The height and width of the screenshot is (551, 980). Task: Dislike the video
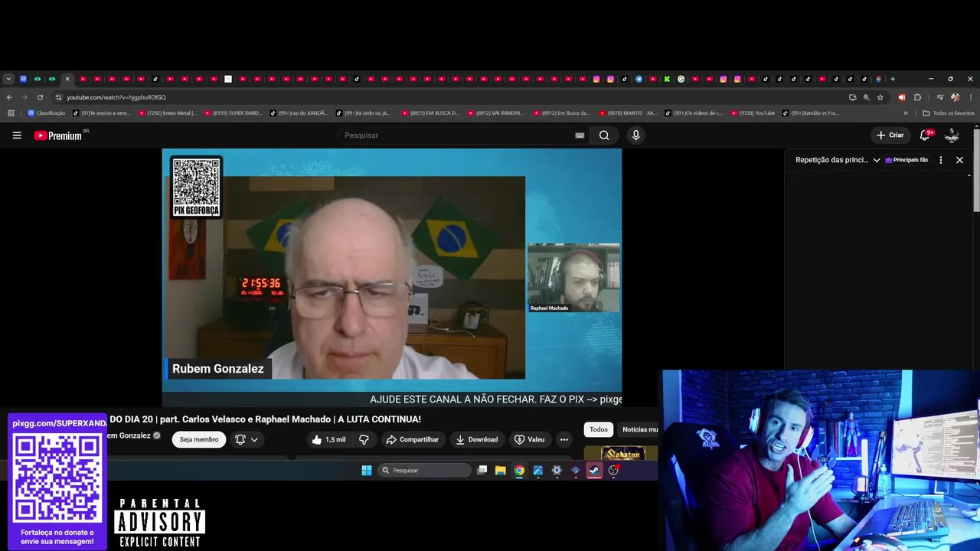[364, 439]
